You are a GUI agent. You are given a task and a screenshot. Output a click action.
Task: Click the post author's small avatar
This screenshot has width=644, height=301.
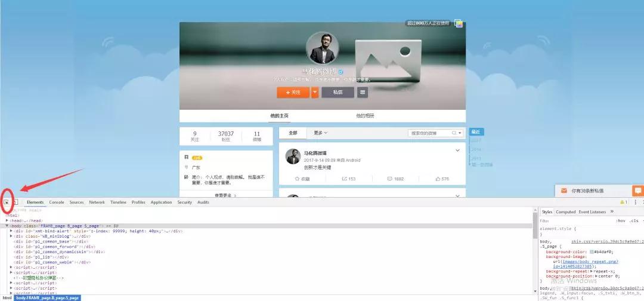[x=293, y=156]
